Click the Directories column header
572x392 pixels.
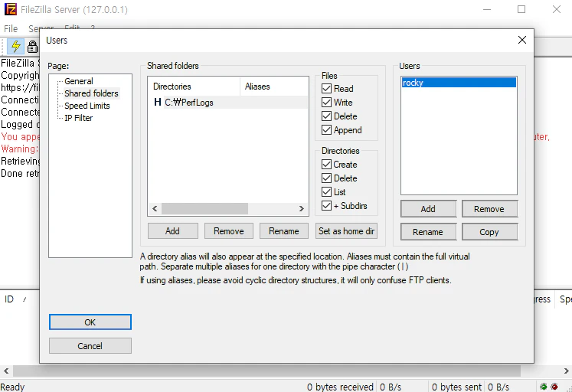194,87
